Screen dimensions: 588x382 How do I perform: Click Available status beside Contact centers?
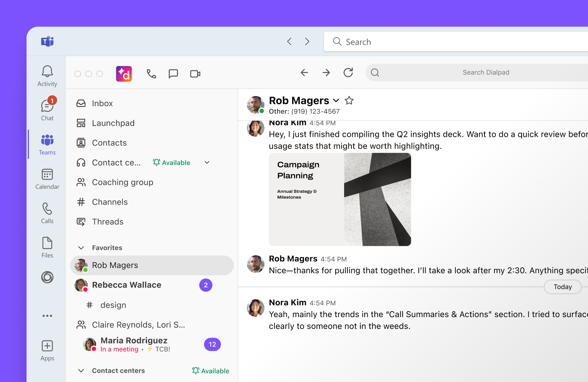[211, 371]
